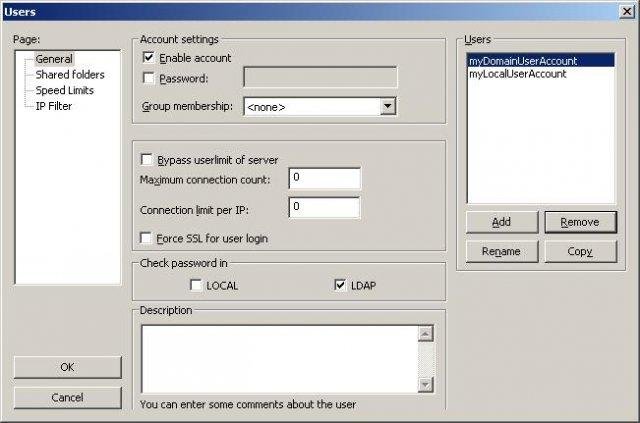Screen dimensions: 640x423
Task: Copy the selected user
Action: pos(580,251)
